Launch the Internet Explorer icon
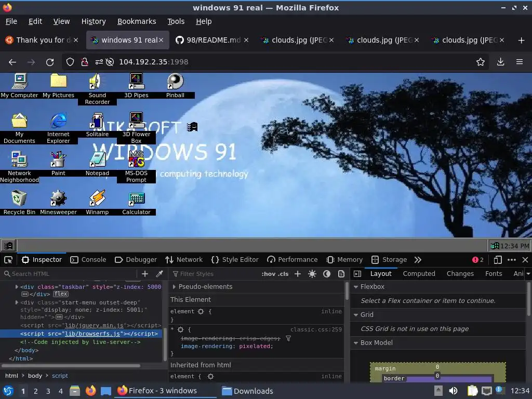This screenshot has height=399, width=532. 58,128
